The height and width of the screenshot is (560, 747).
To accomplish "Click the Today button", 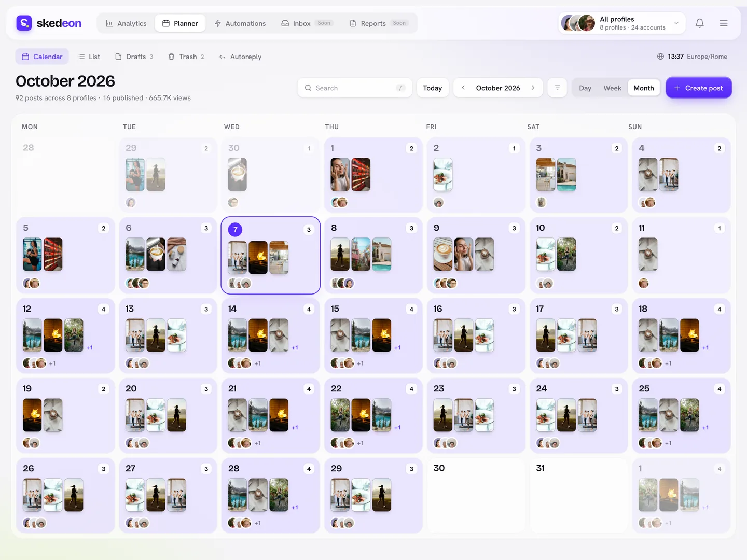I will tap(433, 88).
